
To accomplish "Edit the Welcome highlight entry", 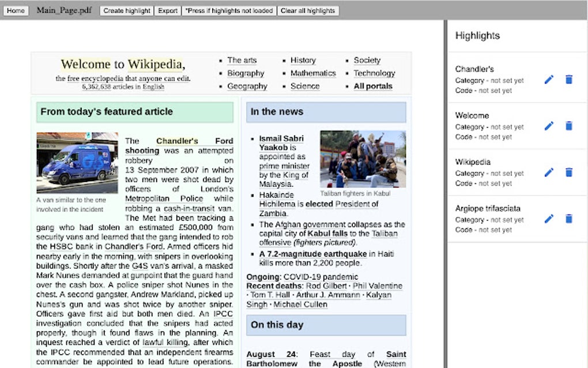I will pyautogui.click(x=549, y=126).
